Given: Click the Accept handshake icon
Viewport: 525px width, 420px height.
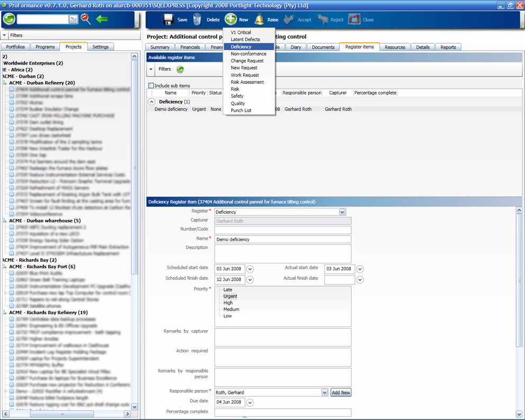Looking at the screenshot, I should pos(288,20).
